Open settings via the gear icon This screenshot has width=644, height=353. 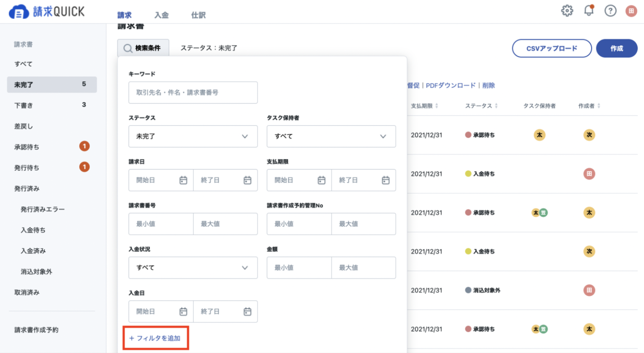(x=567, y=11)
